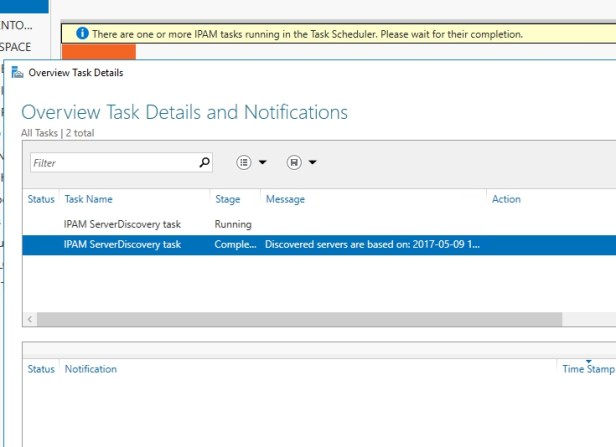Click the Action column header
Viewport: 616px width, 447px height.
click(x=506, y=199)
